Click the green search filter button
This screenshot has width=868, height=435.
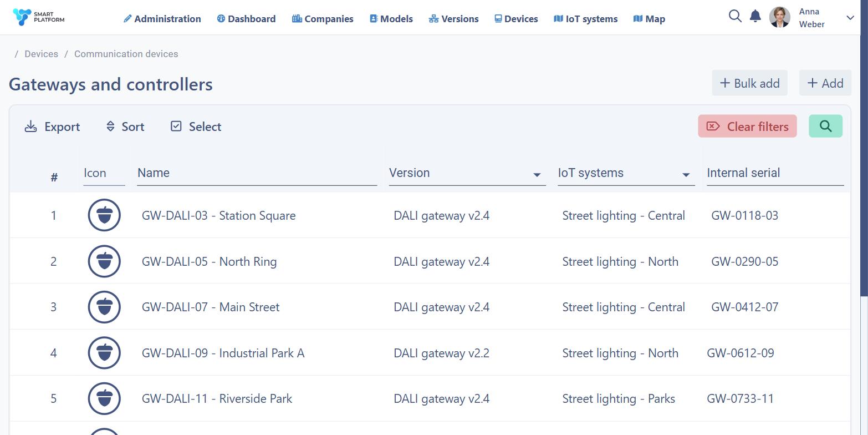coord(825,127)
